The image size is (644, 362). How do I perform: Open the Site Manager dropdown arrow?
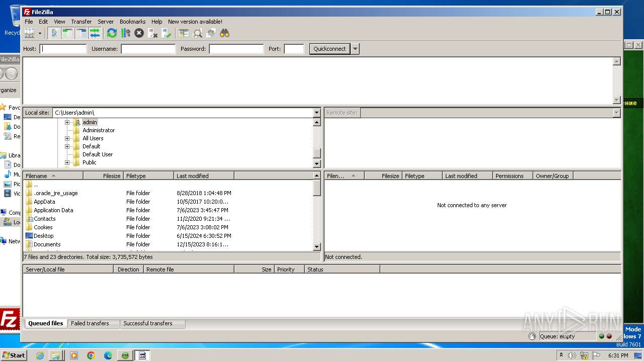[x=40, y=33]
